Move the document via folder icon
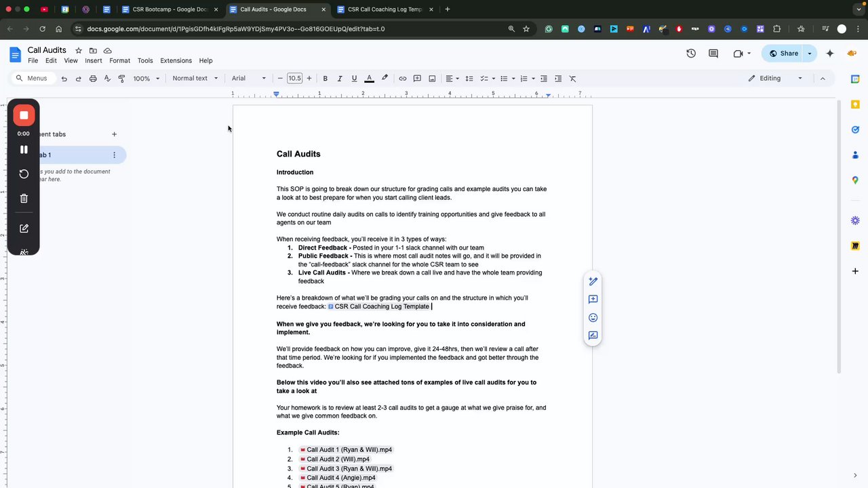Image resolution: width=868 pixels, height=488 pixels. pyautogui.click(x=93, y=51)
